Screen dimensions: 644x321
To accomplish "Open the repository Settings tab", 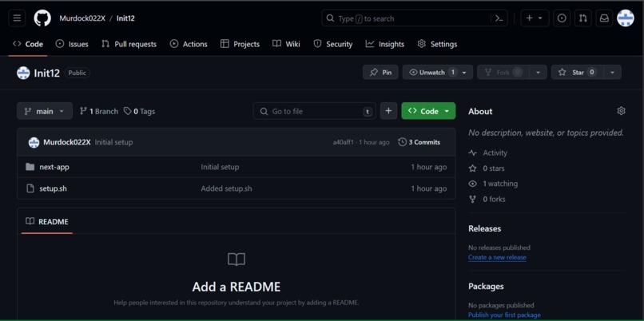I will [x=437, y=44].
